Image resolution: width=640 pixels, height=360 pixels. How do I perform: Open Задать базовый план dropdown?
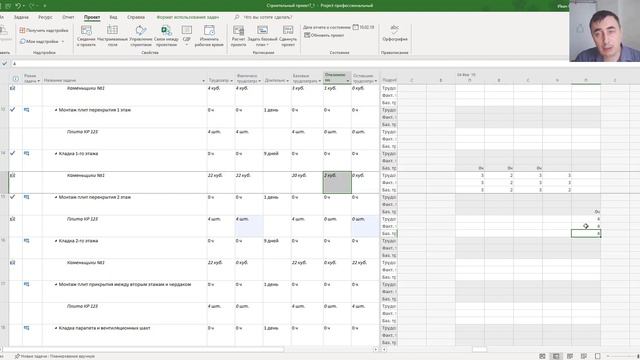262,36
